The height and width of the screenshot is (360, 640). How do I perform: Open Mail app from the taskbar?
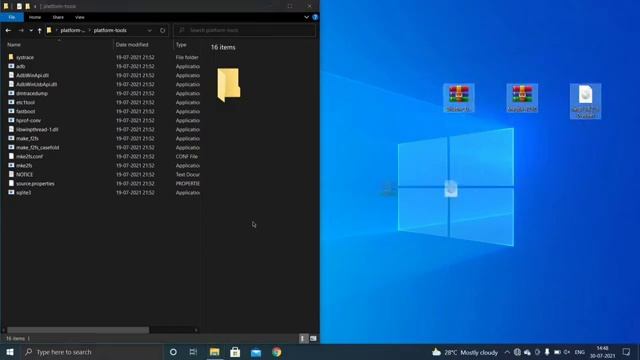(256, 352)
